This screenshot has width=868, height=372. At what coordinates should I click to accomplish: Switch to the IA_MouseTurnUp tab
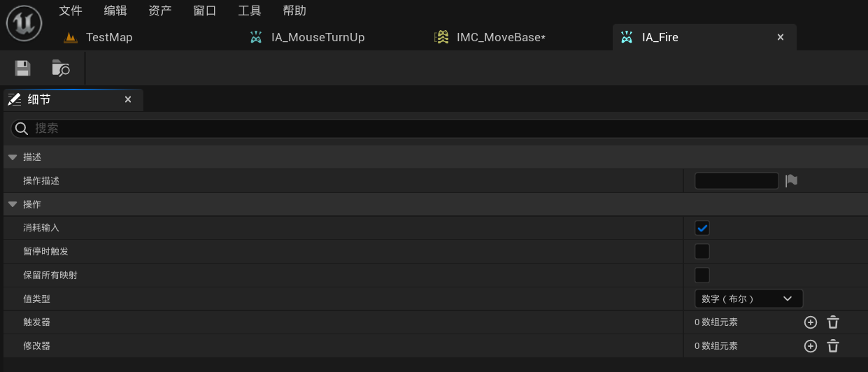coord(318,37)
